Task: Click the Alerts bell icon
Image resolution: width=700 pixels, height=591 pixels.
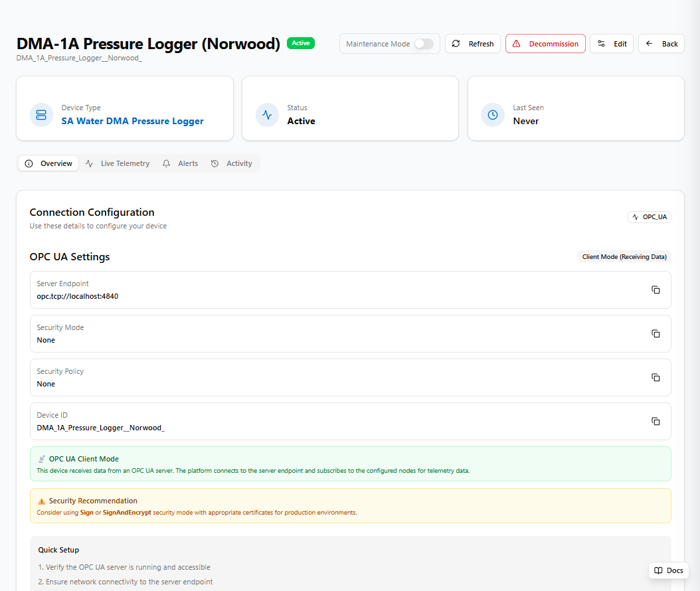Action: click(166, 163)
